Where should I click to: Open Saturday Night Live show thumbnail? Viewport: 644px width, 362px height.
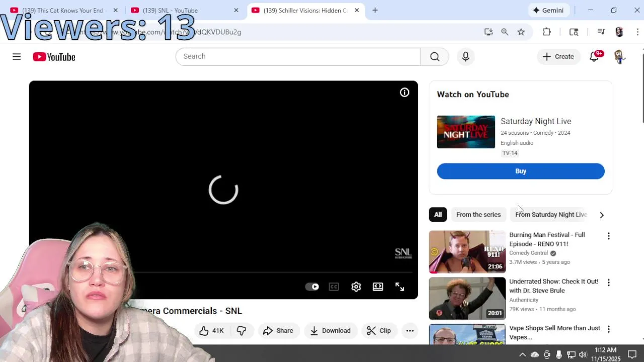[x=466, y=132]
